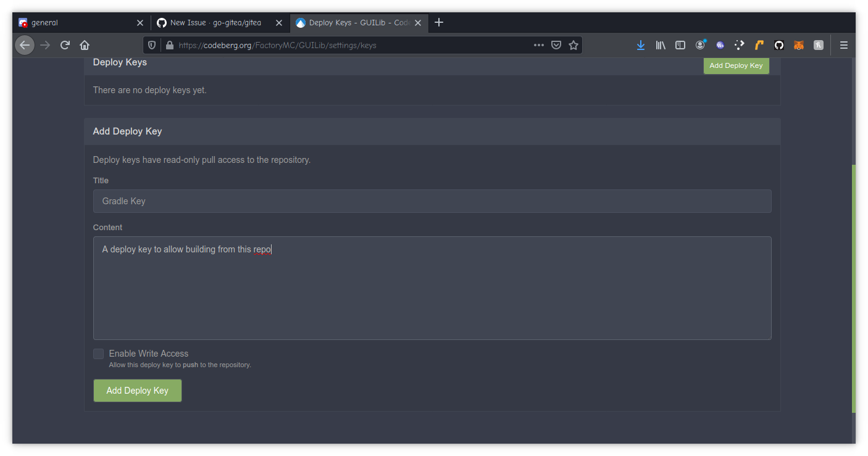Enable the Write Access checkbox

tap(98, 354)
